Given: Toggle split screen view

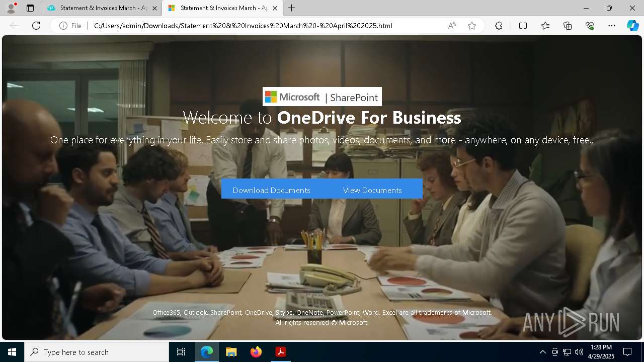Looking at the screenshot, I should (523, 26).
